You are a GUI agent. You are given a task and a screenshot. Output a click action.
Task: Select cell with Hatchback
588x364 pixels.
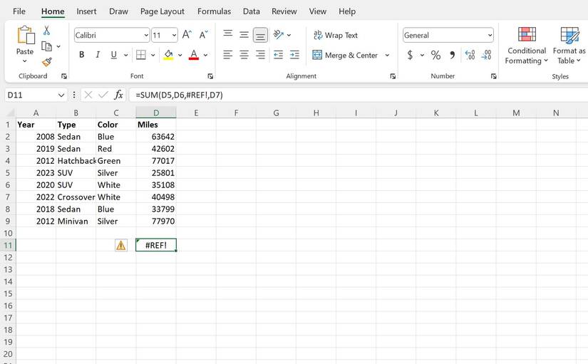click(x=76, y=161)
